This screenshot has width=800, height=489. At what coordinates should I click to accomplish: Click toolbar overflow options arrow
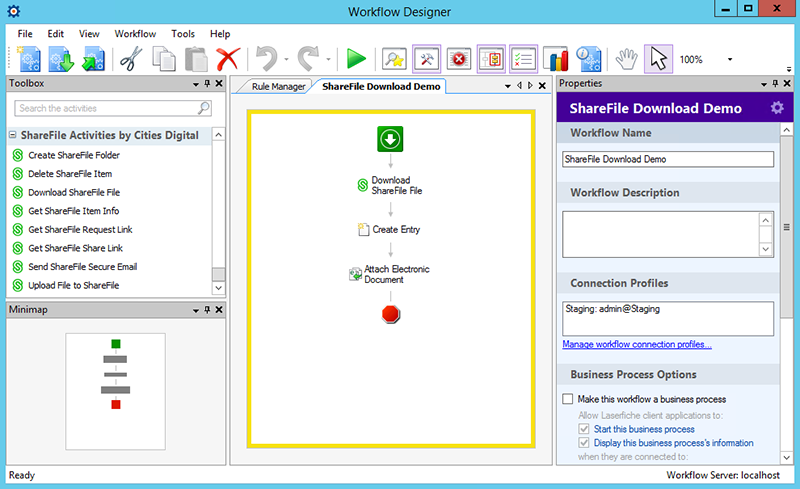pos(789,68)
